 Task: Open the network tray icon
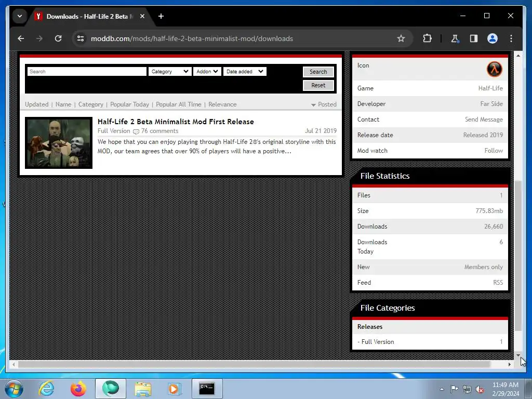pos(467,389)
